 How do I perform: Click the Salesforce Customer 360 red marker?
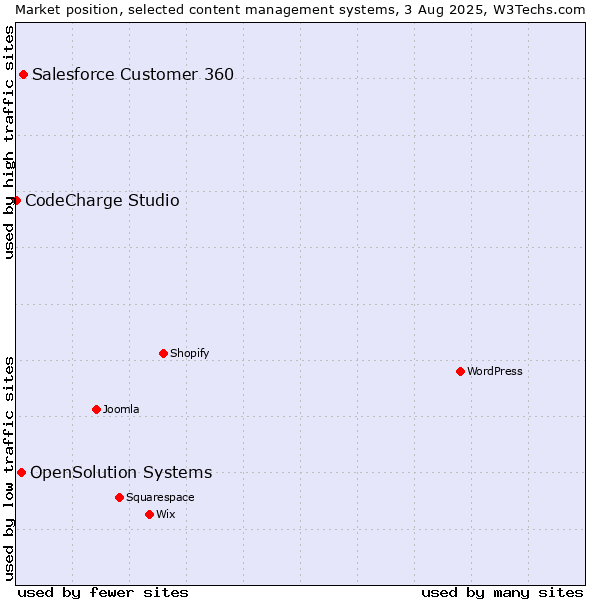tap(23, 75)
